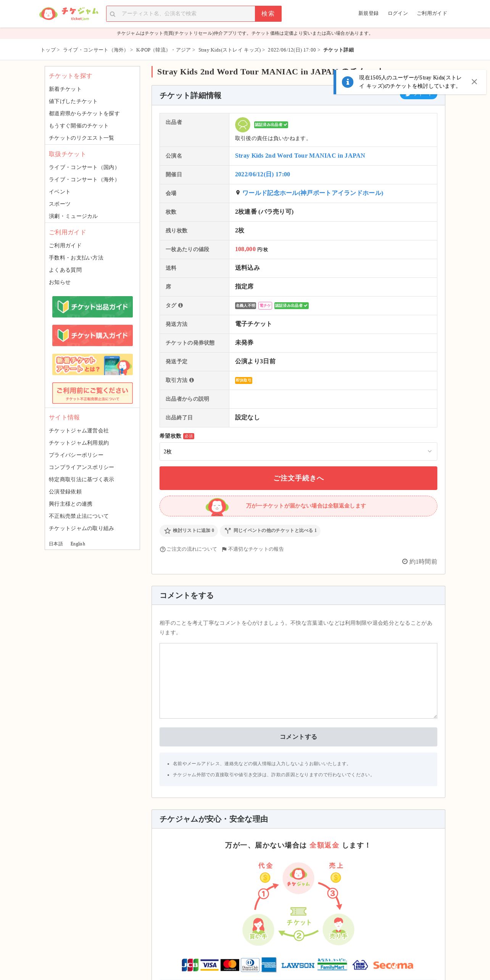The width and height of the screenshot is (490, 980).
Task: Click the JCB card logo
Action: click(190, 965)
